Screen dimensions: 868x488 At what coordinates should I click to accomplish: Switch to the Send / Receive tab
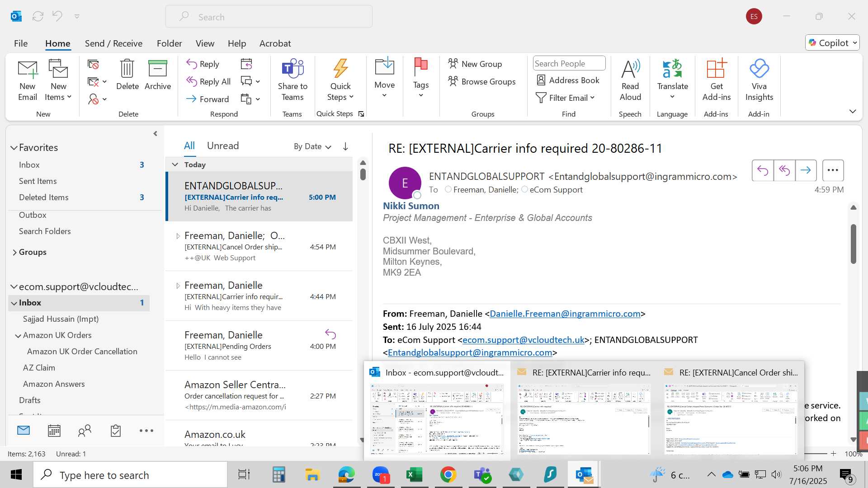click(x=113, y=43)
